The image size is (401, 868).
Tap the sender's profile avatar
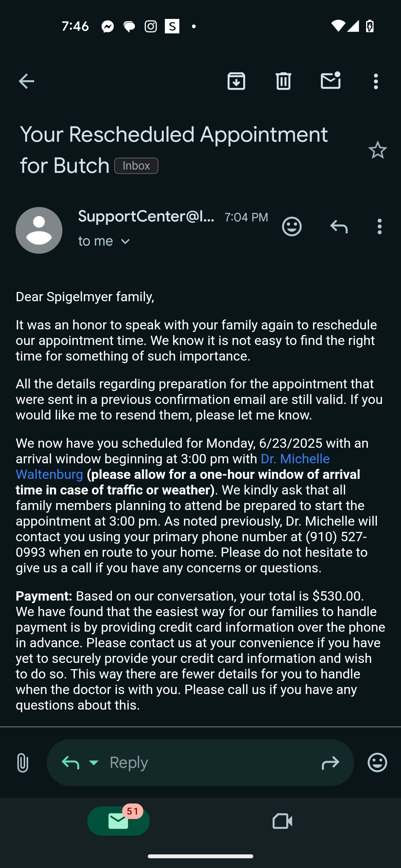39,230
